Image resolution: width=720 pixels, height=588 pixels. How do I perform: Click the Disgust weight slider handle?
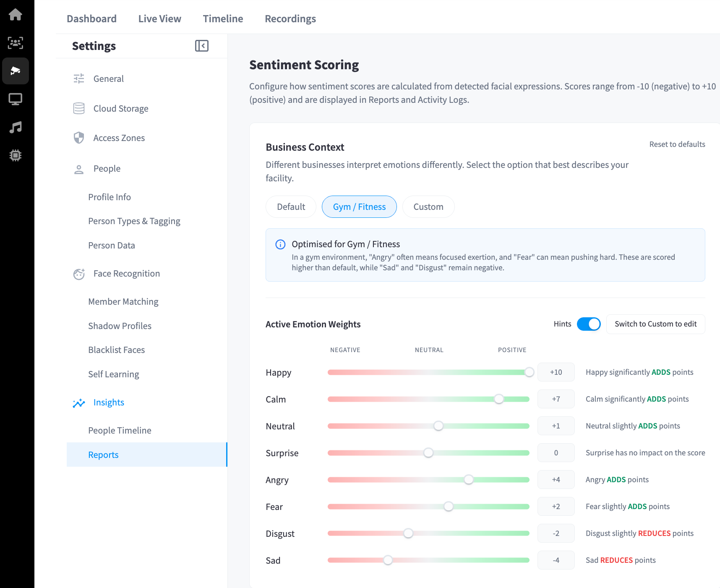[x=408, y=533]
